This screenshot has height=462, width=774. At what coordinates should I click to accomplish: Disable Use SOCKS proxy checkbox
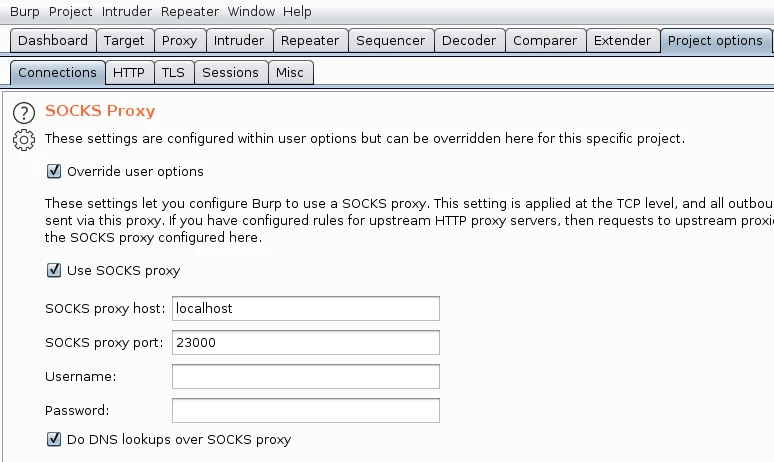tap(54, 270)
